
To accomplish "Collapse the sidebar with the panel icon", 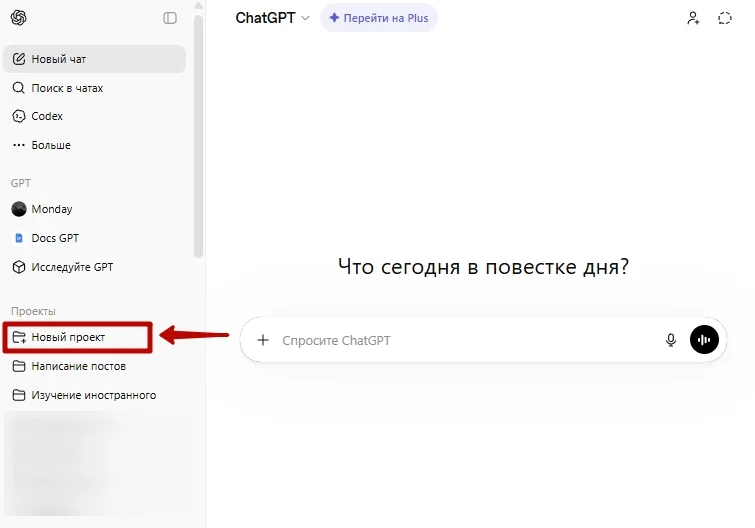I will [170, 18].
